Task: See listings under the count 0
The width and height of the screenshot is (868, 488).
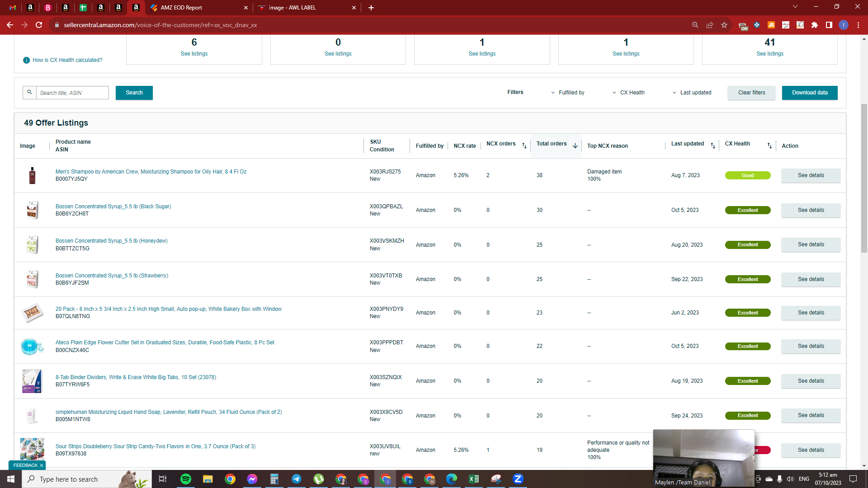Action: [338, 54]
